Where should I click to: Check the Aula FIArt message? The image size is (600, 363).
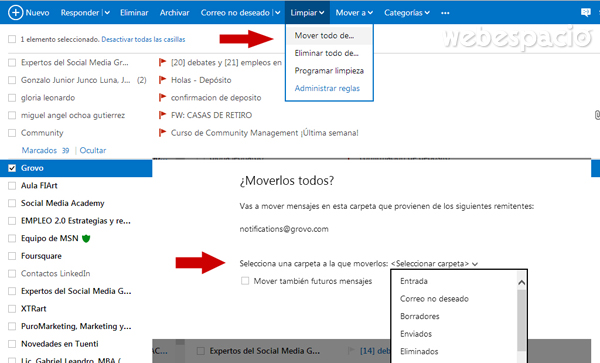coord(12,186)
